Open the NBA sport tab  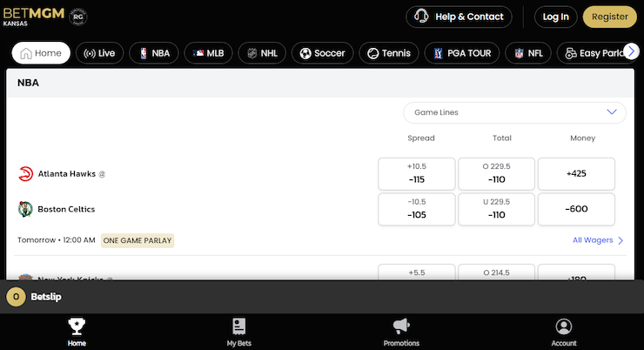[x=154, y=53]
